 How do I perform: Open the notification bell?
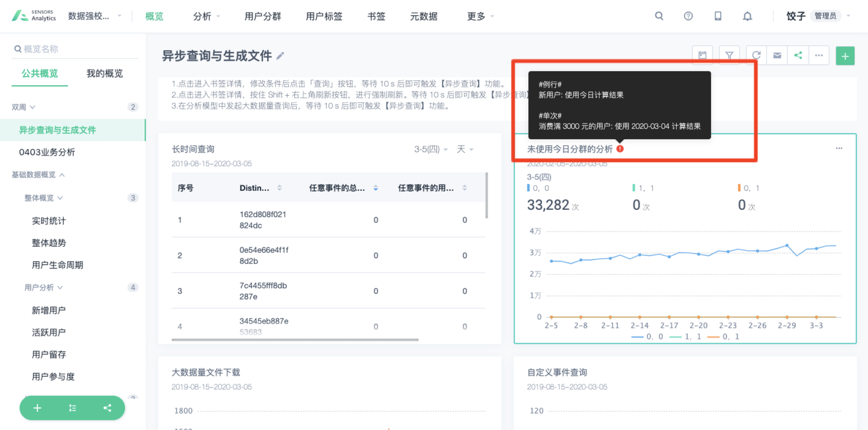(x=747, y=16)
